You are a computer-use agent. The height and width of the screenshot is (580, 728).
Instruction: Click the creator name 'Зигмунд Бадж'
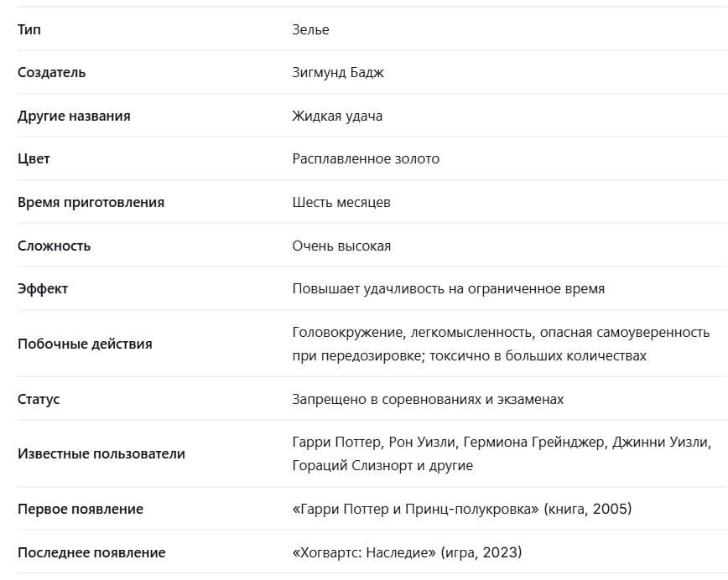point(338,72)
